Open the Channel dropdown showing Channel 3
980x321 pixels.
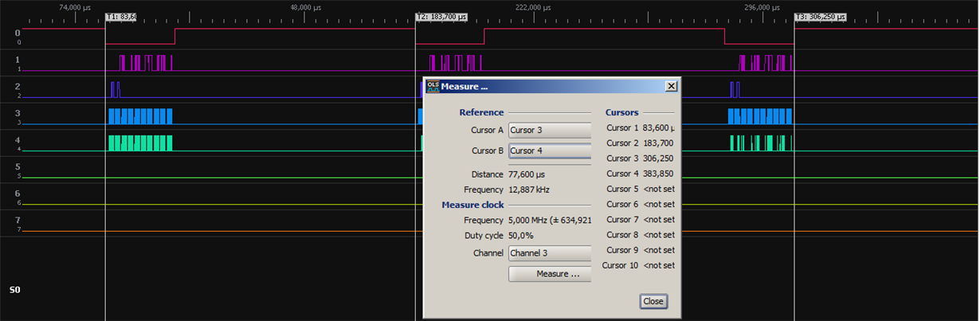pos(550,253)
